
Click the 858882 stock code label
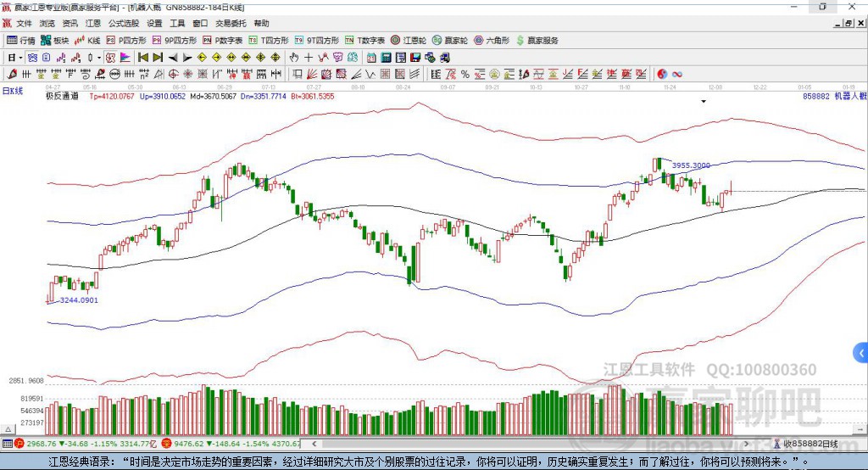[x=816, y=96]
